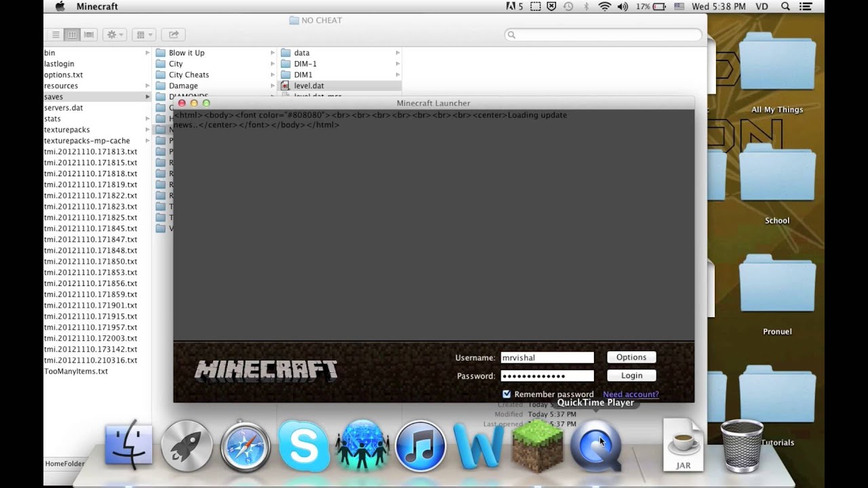
Task: Open Finder from the Dock
Action: [129, 445]
